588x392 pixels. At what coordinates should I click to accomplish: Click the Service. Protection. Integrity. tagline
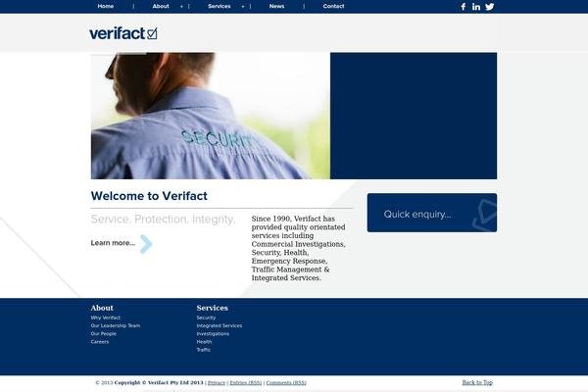click(163, 220)
